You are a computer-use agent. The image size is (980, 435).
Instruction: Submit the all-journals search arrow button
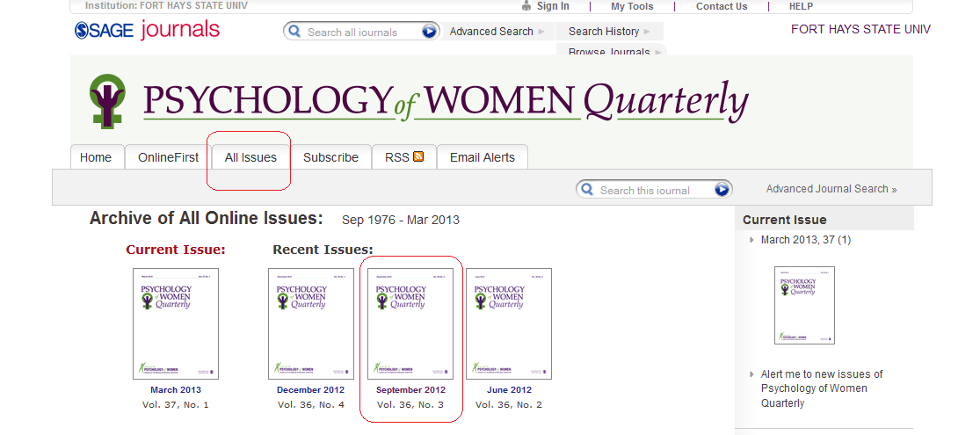tap(429, 32)
